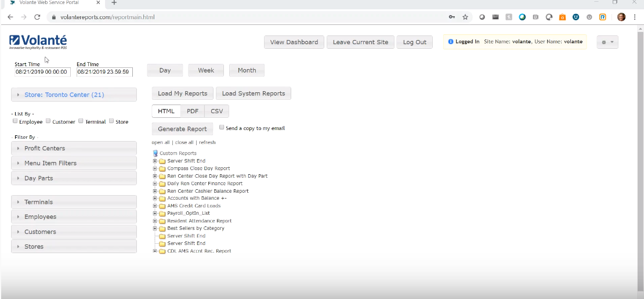Expand the Compass Close Day Report folder
Viewport: 644px width, 299px height.
(155, 168)
